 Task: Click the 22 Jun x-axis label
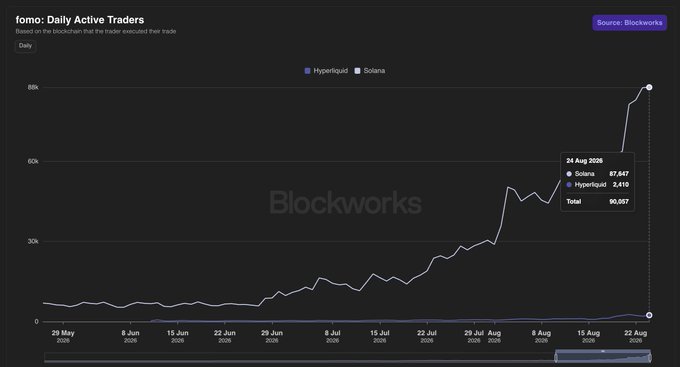pyautogui.click(x=225, y=336)
